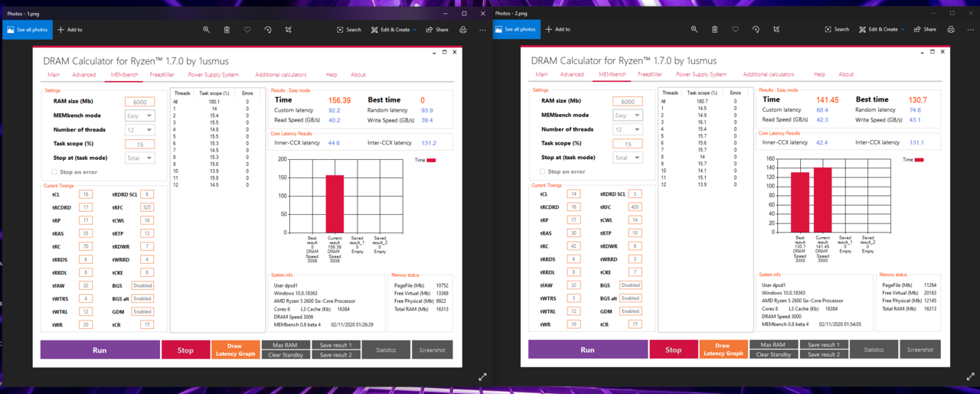Toggle BGS Disabled field in 1.png calculator

142,285
